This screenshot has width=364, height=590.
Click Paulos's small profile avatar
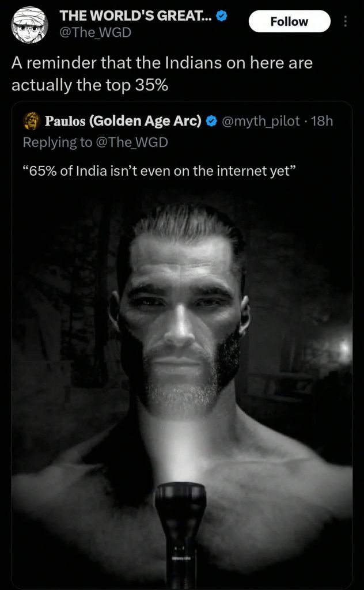[x=32, y=121]
